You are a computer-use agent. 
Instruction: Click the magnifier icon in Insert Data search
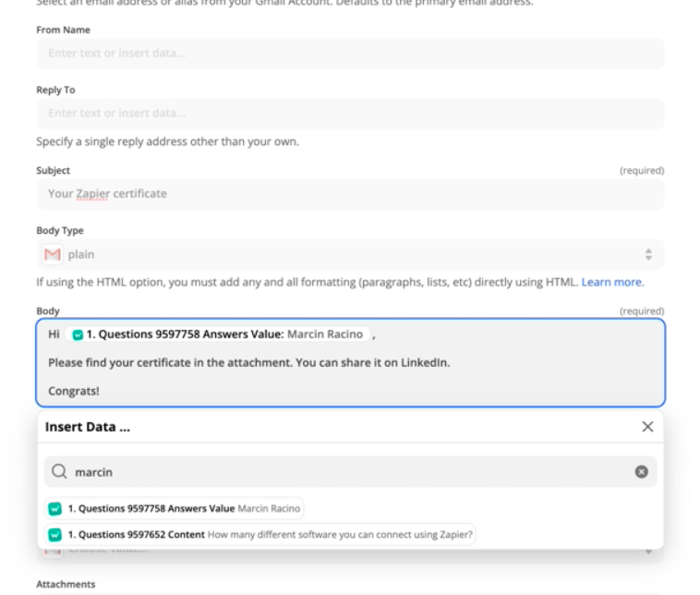click(x=59, y=472)
